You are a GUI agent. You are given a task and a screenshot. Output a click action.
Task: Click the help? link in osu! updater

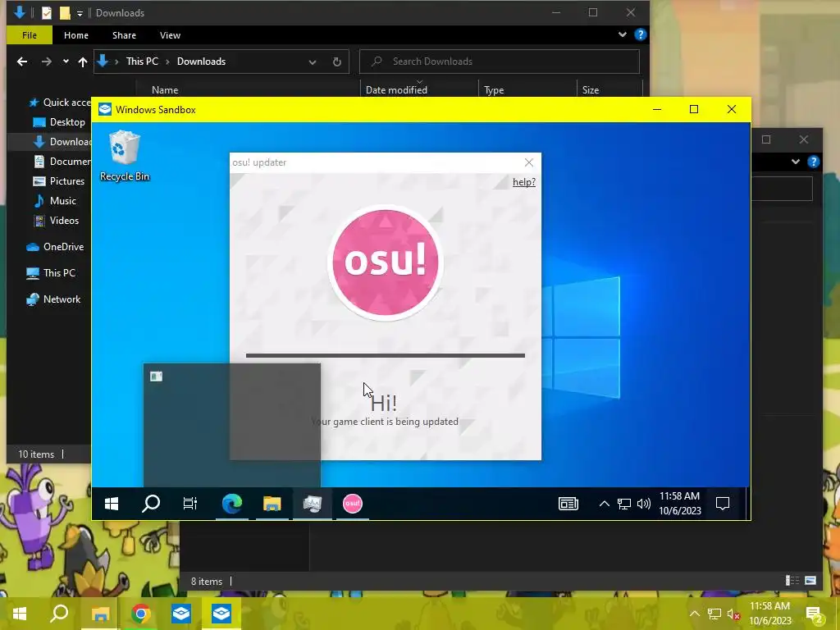[523, 182]
